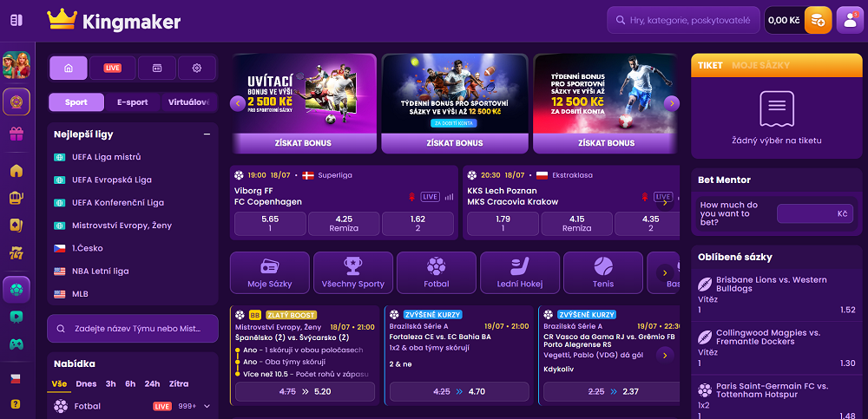The height and width of the screenshot is (419, 868).
Task: Select the 24h time filter
Action: pyautogui.click(x=152, y=383)
